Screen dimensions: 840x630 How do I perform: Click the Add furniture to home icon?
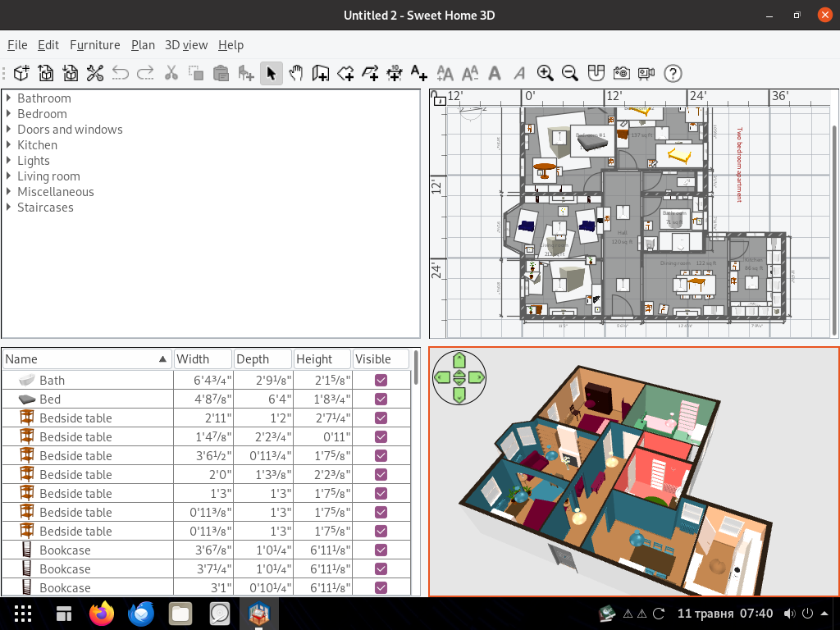tap(246, 73)
